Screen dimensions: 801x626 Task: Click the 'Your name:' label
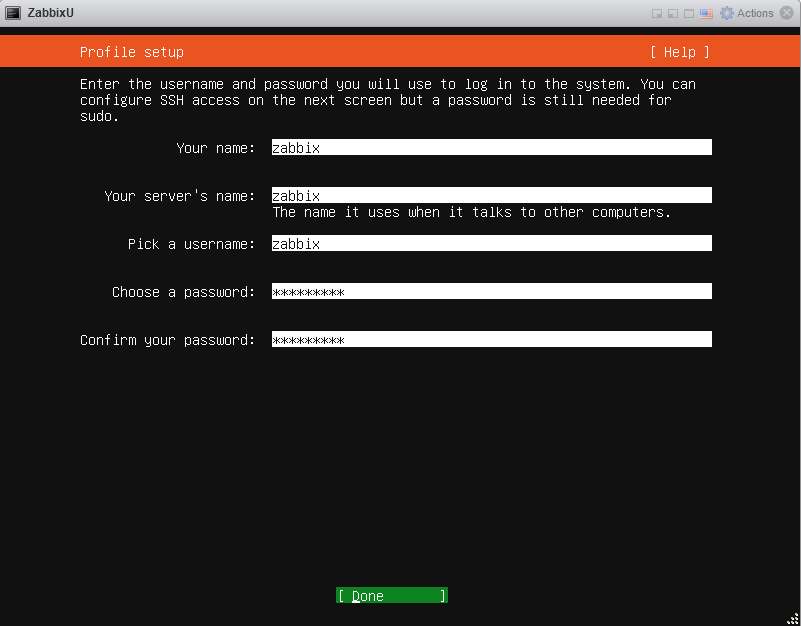click(216, 148)
